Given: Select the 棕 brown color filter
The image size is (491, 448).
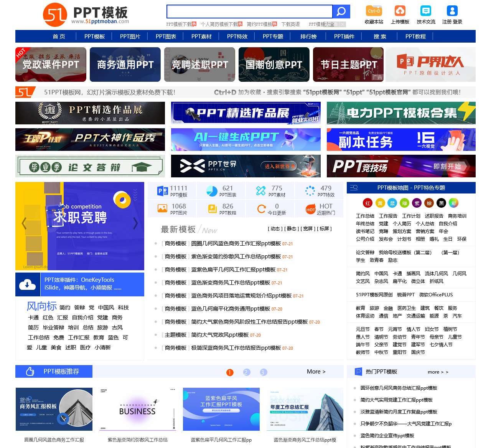Looking at the screenshot, I should pos(429,203).
